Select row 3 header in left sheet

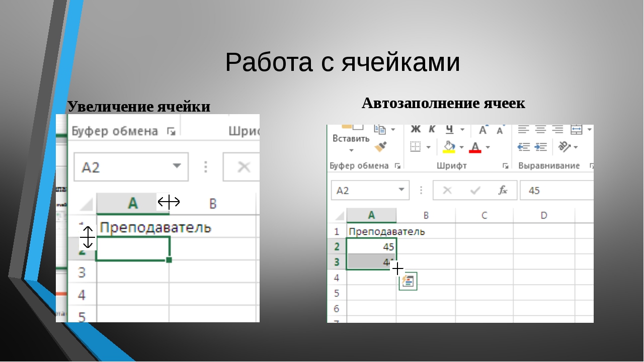point(81,273)
